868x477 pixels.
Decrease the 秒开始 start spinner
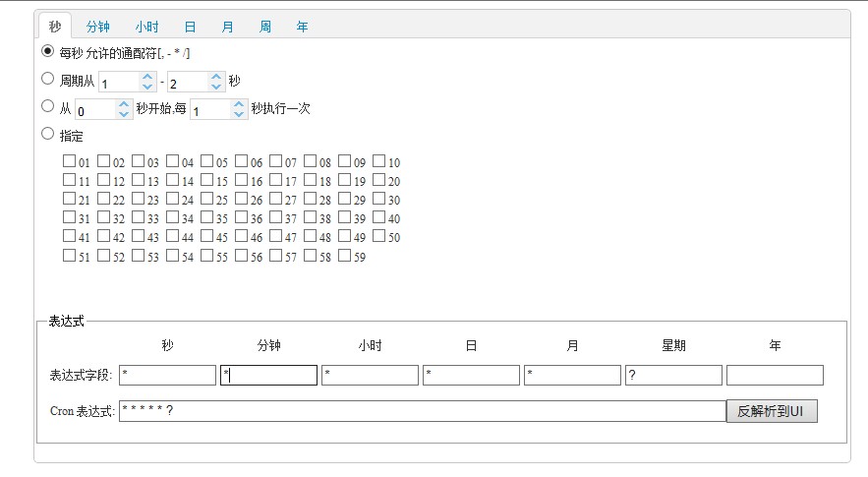pyautogui.click(x=124, y=113)
